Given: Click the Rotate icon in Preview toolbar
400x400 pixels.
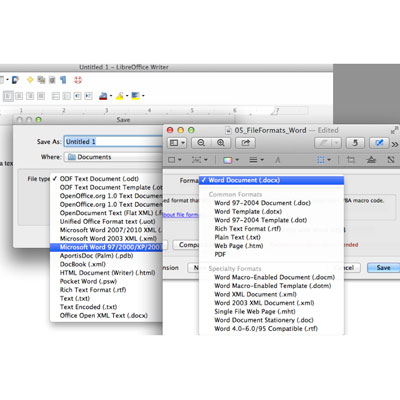Looking at the screenshot, I should [355, 143].
